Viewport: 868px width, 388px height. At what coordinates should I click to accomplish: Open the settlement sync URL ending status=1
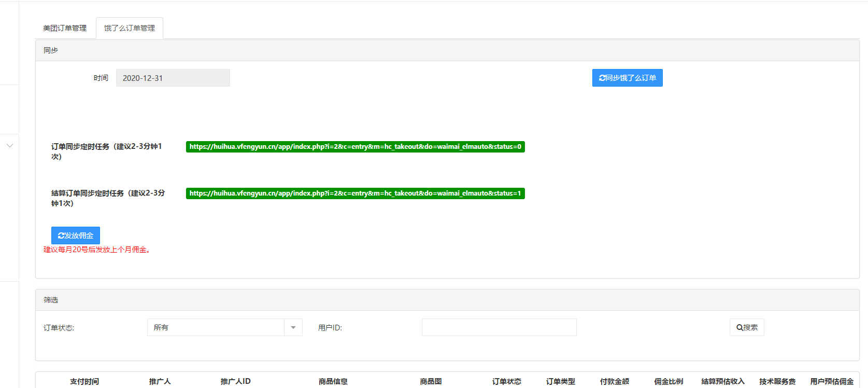[x=355, y=193]
